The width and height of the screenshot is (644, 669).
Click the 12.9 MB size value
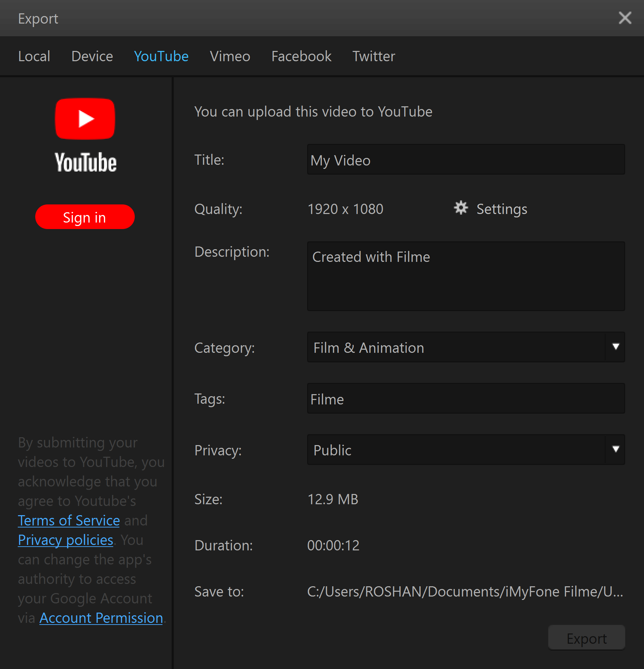click(x=333, y=499)
